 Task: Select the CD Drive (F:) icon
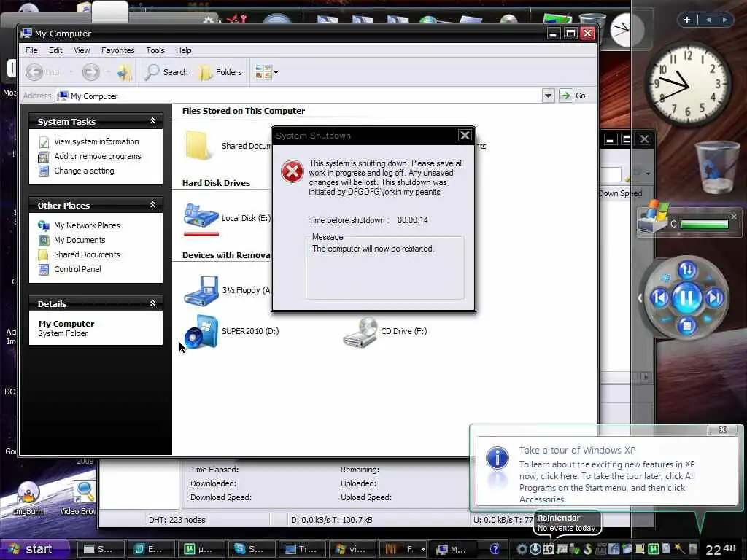tap(360, 332)
